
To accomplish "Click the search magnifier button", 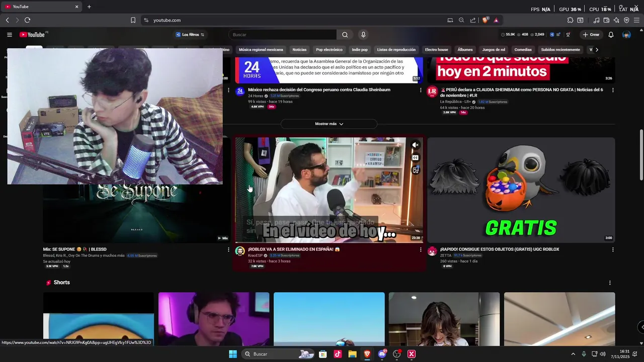I will 345,35.
